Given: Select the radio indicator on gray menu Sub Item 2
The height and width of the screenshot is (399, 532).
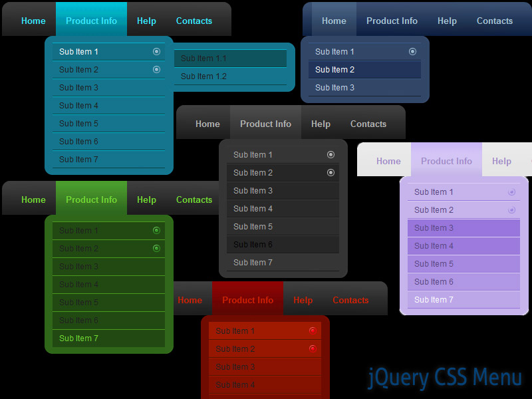Looking at the screenshot, I should (x=331, y=172).
